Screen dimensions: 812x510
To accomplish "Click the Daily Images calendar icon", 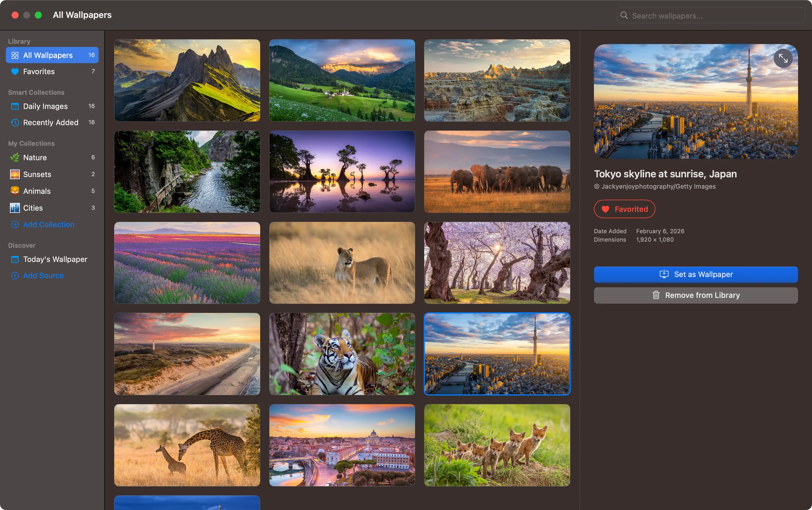I will [15, 106].
